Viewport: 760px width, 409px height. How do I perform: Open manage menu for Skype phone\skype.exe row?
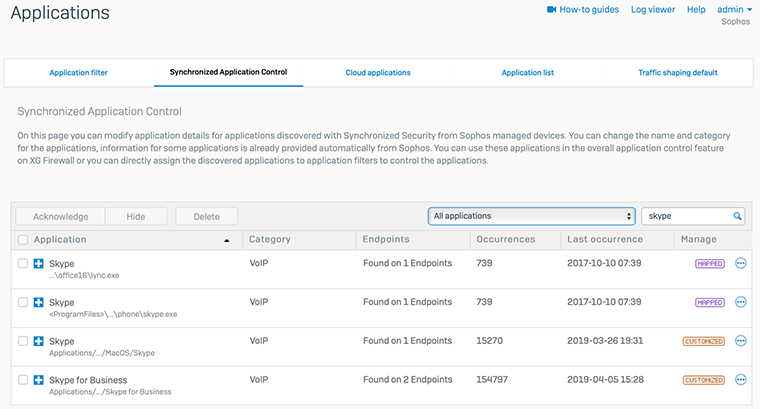tap(741, 302)
